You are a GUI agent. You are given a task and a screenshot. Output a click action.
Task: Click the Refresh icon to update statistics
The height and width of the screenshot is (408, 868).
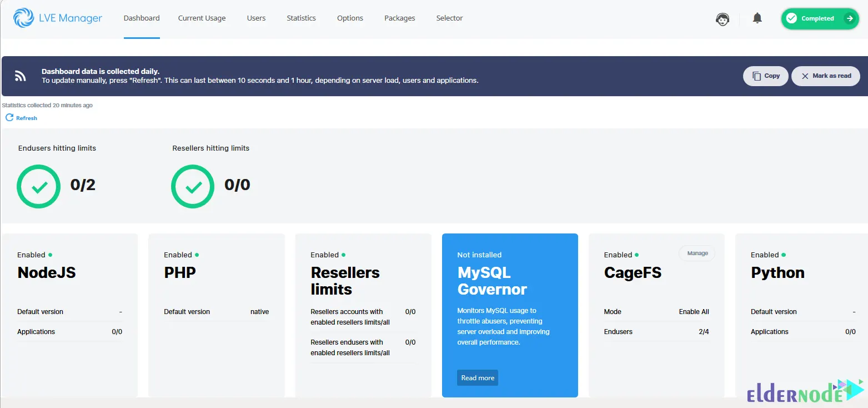9,117
